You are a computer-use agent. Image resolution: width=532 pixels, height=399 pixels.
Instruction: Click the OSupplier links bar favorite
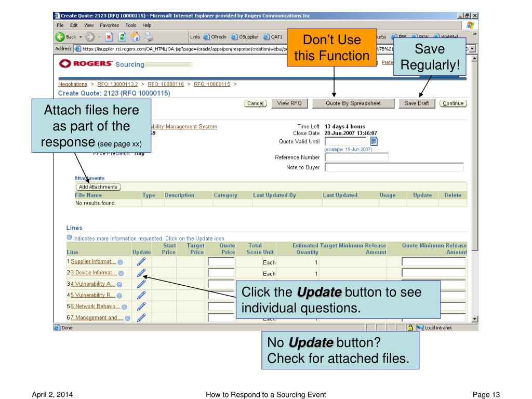click(244, 37)
